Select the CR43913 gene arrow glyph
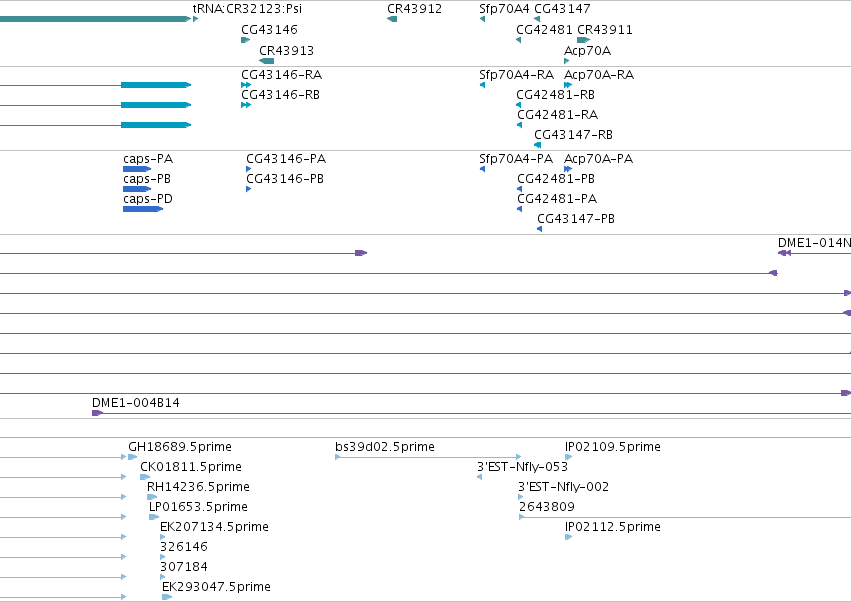851x602 pixels. [x=266, y=61]
